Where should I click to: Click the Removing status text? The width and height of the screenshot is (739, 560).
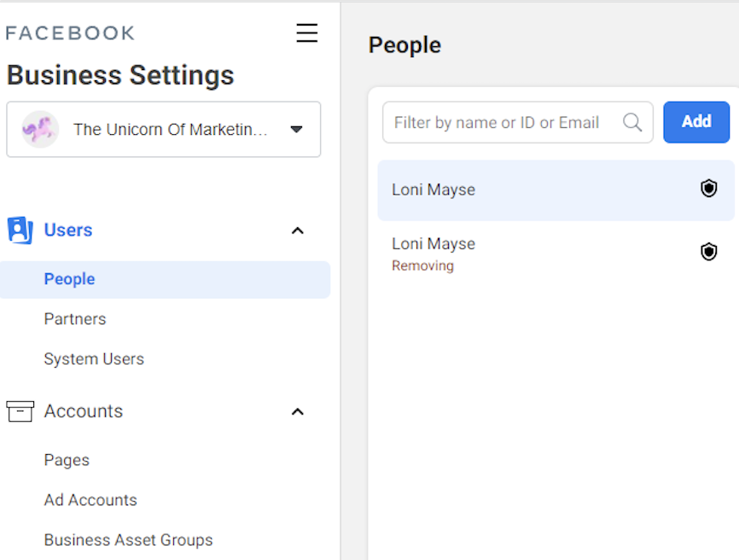(x=422, y=265)
